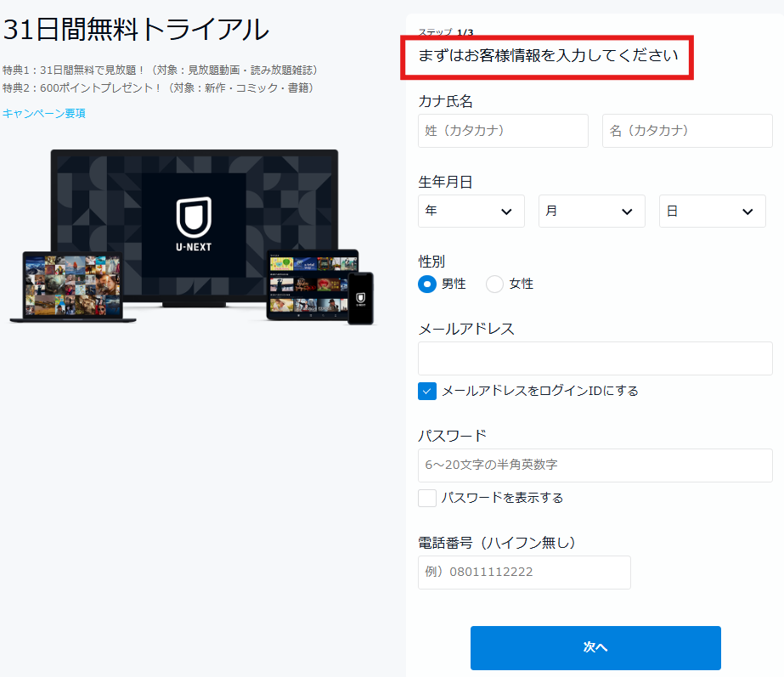Uncheck メールアドレスをログインIDにする checkbox

(x=427, y=391)
